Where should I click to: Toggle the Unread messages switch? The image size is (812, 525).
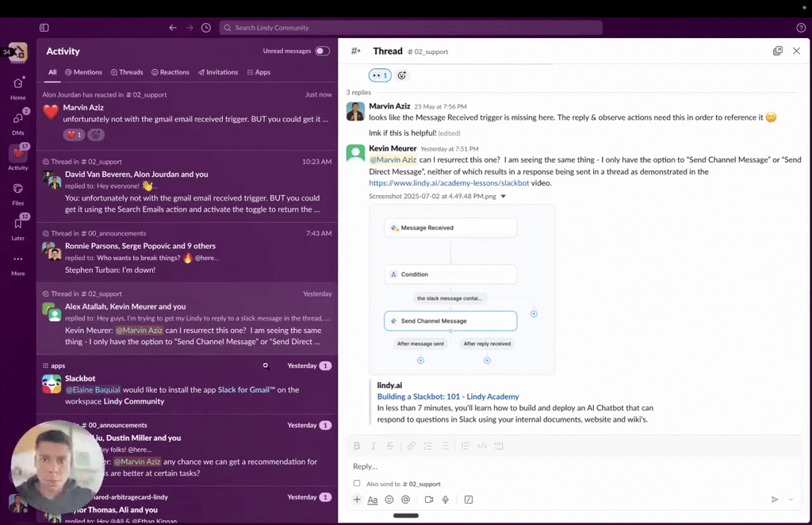pos(322,51)
